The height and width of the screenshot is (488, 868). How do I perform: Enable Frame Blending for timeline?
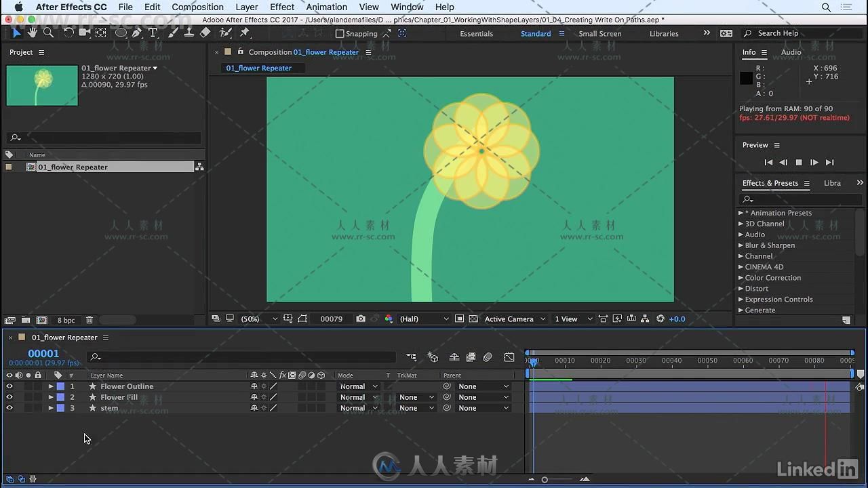[471, 357]
